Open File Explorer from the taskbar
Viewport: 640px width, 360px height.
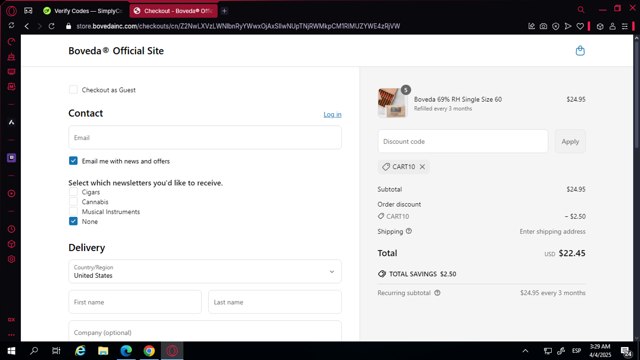pos(103,351)
